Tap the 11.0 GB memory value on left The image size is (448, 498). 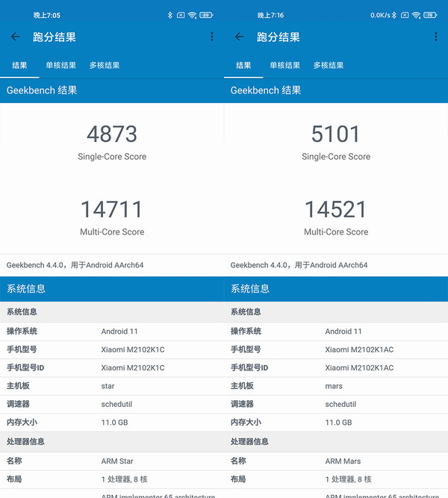[x=115, y=423]
